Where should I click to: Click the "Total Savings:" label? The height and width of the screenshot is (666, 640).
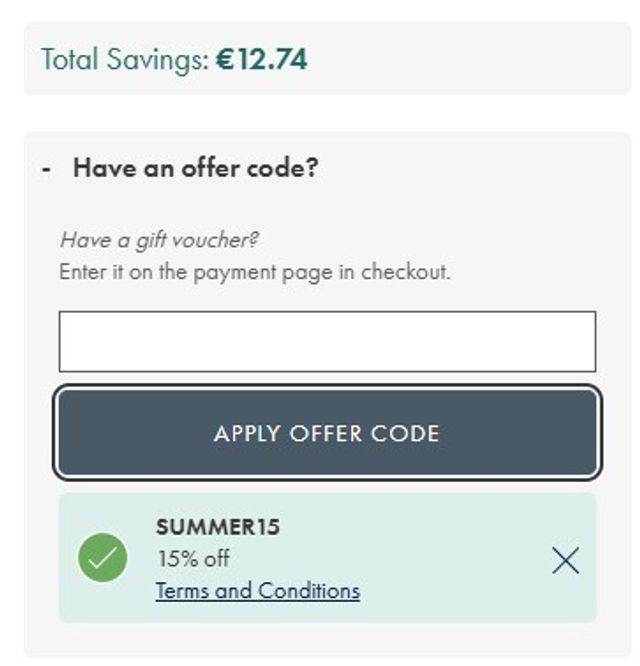tap(125, 59)
